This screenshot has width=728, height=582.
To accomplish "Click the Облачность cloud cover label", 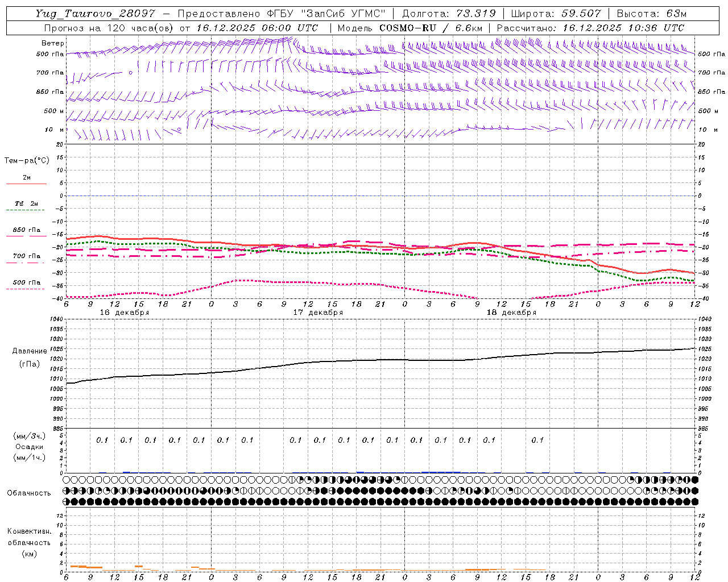I will (x=29, y=493).
